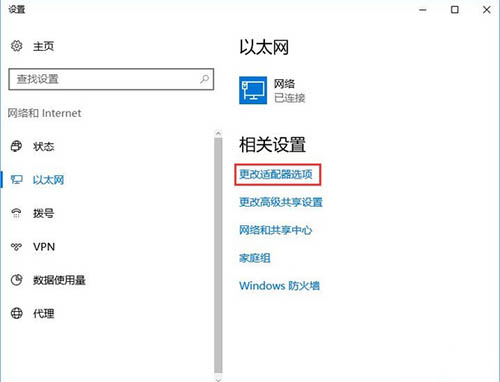Screen dimensions: 500x382
Task: Click the 家庭组 link
Action: pyautogui.click(x=255, y=258)
